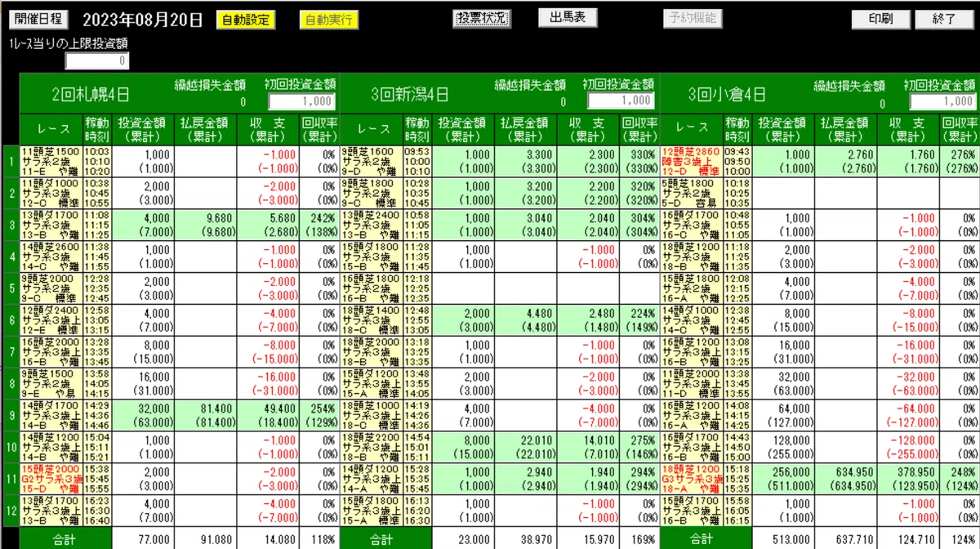Click the 276% return rate cell
Viewport: 980px width, 549px height.
960,161
